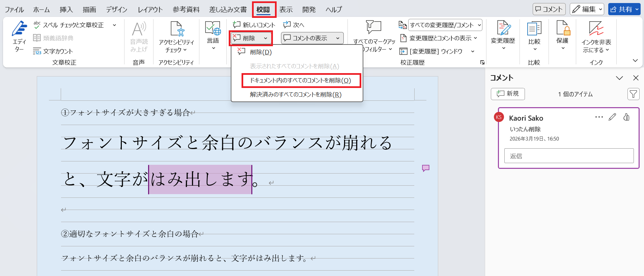Screen dimensions: 644x276
Task: Open the デザイン tab
Action: (x=117, y=9)
